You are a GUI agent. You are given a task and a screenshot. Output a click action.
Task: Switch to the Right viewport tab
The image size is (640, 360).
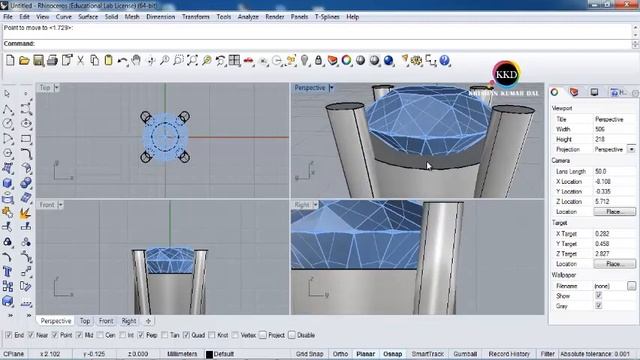pyautogui.click(x=129, y=321)
